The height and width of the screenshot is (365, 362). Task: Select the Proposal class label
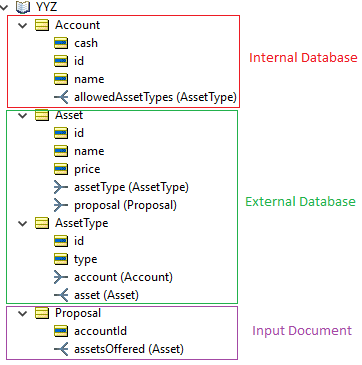[x=78, y=313]
